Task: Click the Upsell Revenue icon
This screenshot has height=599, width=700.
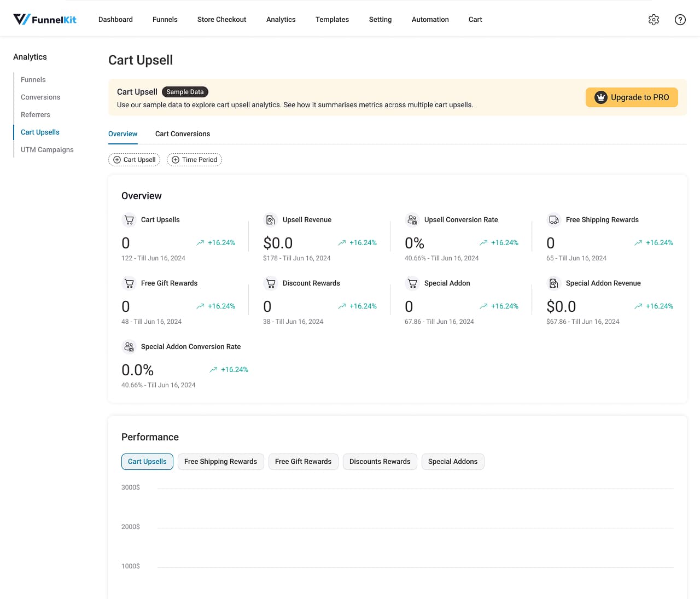Action: click(271, 220)
